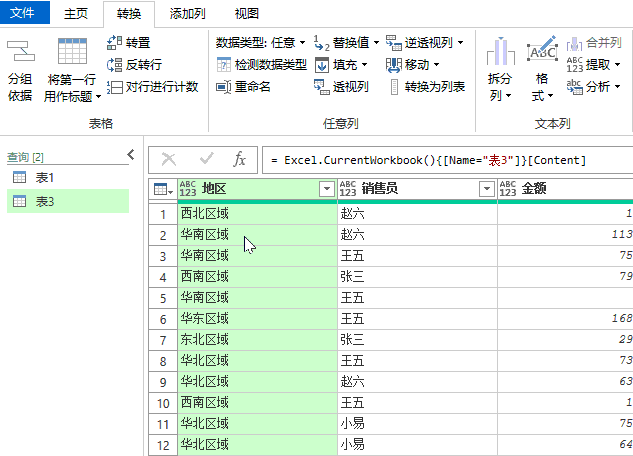Click the 拆分列 icon
633x456 pixels.
click(x=501, y=51)
